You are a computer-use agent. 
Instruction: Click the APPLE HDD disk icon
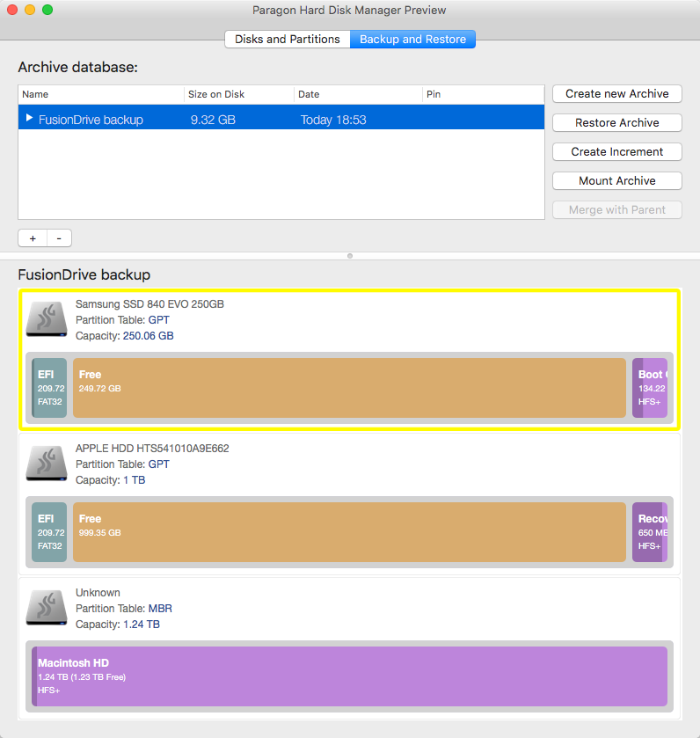tap(47, 464)
